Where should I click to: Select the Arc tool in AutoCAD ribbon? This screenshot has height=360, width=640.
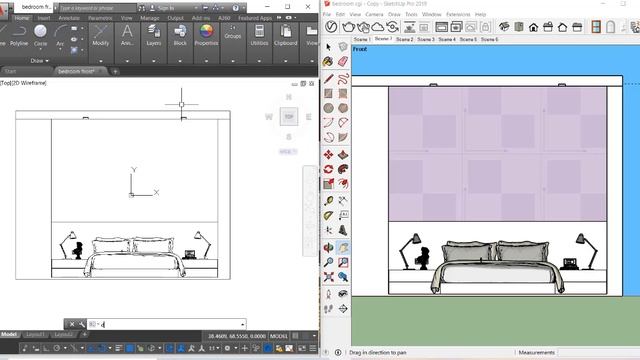pyautogui.click(x=60, y=36)
